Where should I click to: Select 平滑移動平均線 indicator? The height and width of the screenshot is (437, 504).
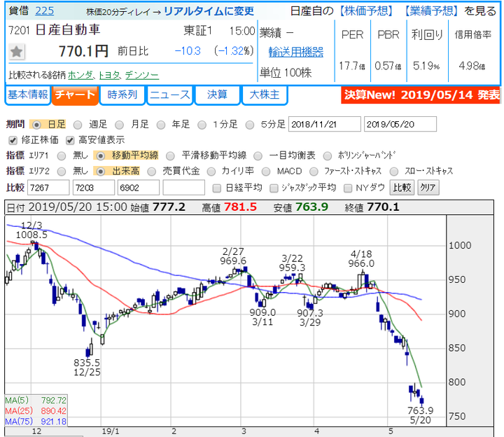[x=170, y=156]
